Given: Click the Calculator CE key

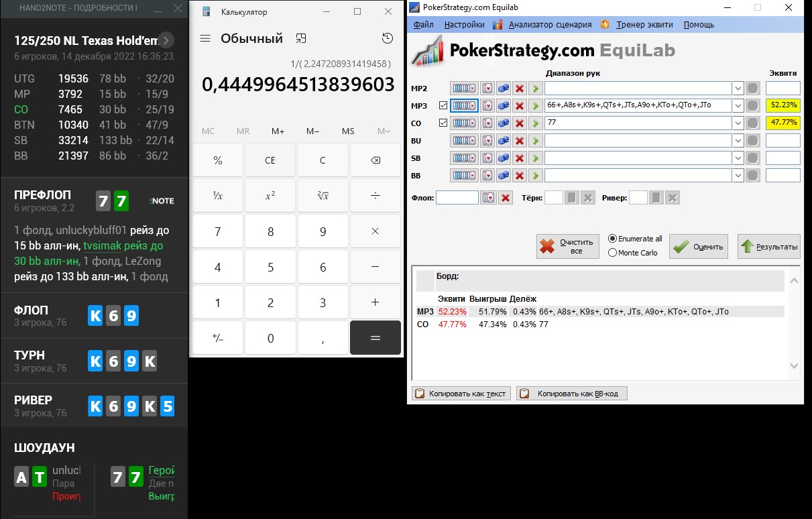Looking at the screenshot, I should click(x=270, y=160).
